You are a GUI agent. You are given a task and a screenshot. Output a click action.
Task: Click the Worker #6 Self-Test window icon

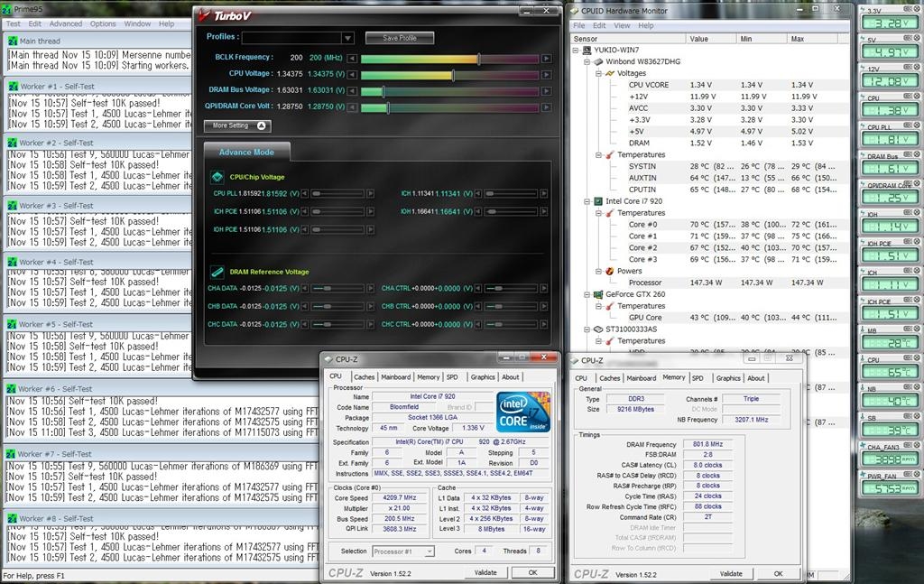tap(11, 389)
